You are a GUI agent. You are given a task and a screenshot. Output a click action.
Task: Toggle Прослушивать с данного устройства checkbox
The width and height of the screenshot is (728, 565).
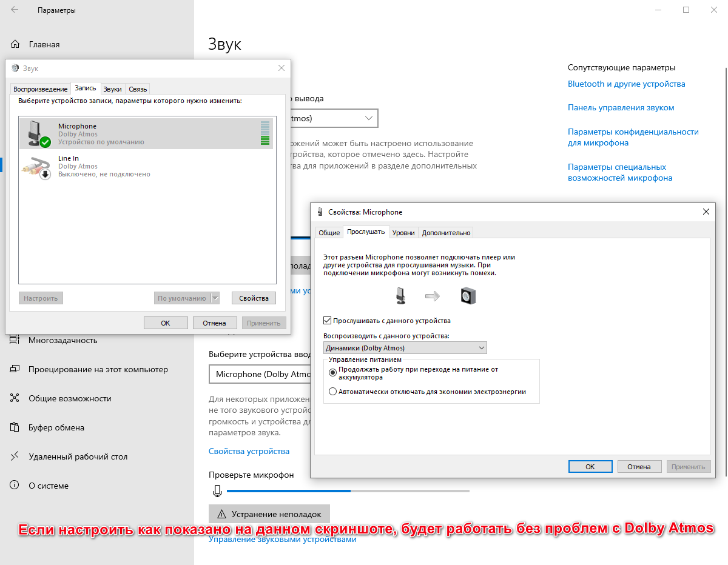point(328,321)
